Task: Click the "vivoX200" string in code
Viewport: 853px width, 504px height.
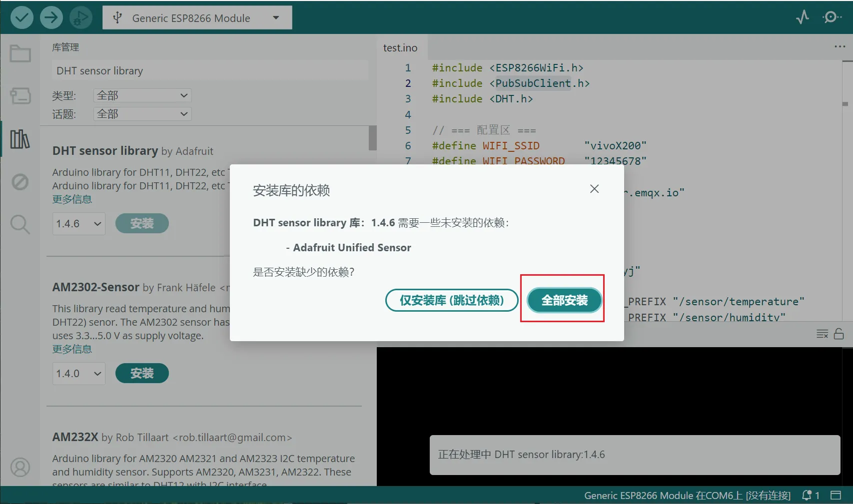Action: [615, 146]
